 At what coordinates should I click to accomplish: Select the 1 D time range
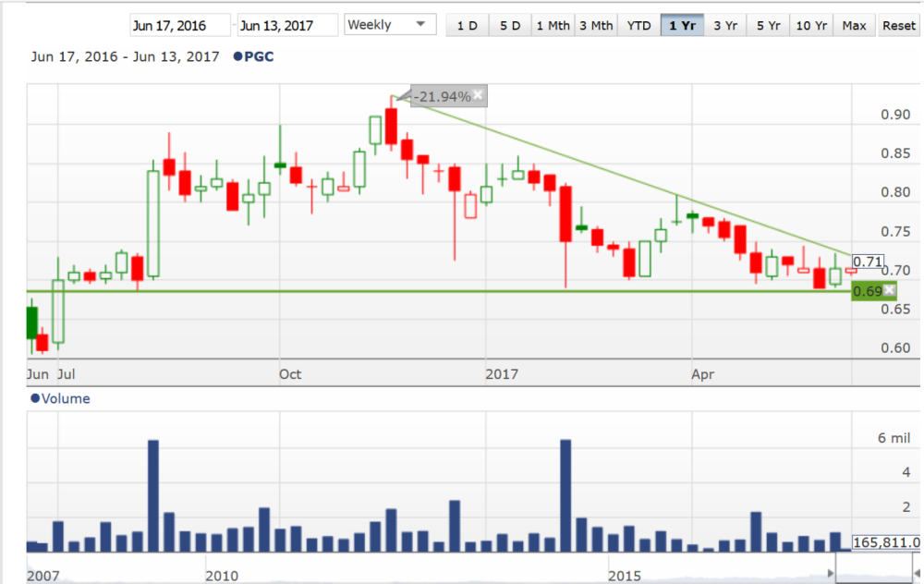pyautogui.click(x=468, y=25)
